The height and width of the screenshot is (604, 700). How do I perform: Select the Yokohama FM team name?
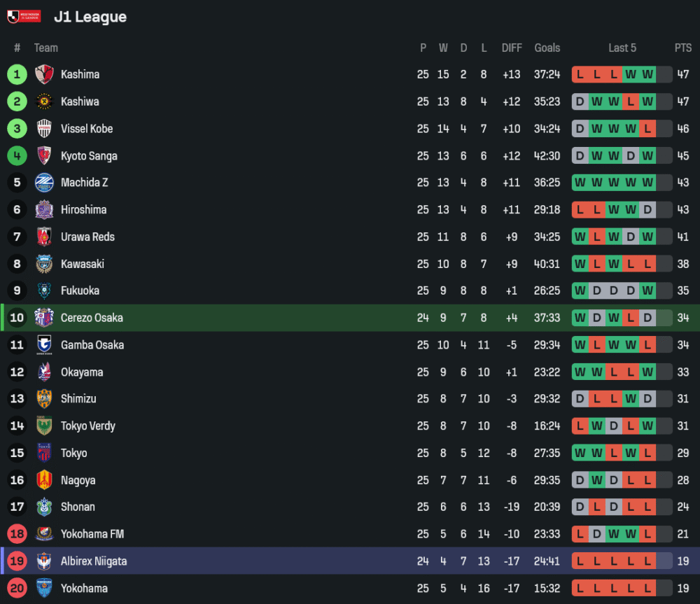[92, 534]
